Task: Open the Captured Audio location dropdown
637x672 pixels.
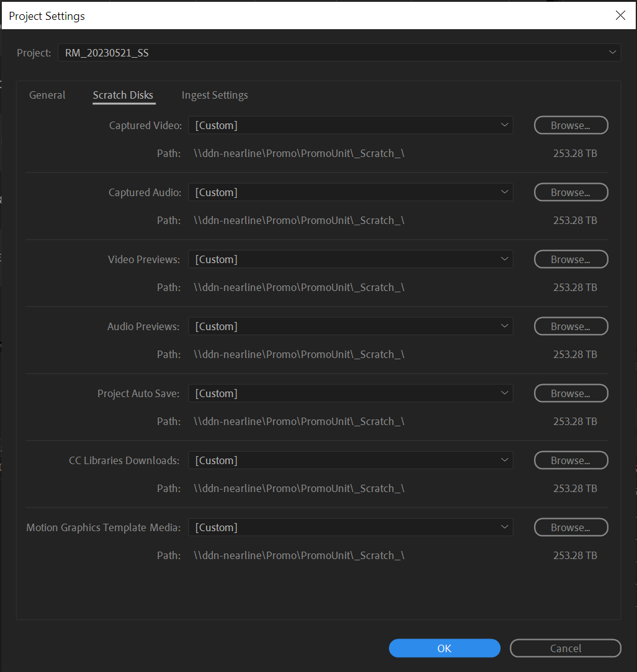Action: (350, 192)
